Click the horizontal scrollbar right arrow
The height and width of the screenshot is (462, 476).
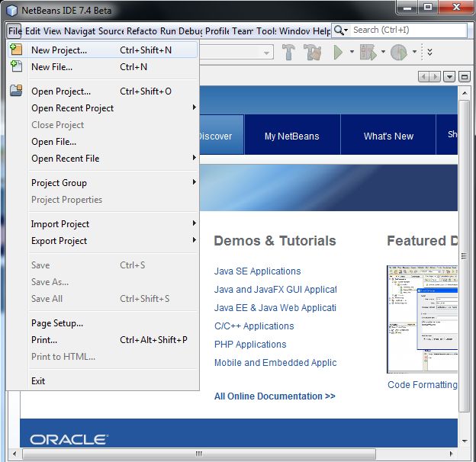tap(451, 454)
